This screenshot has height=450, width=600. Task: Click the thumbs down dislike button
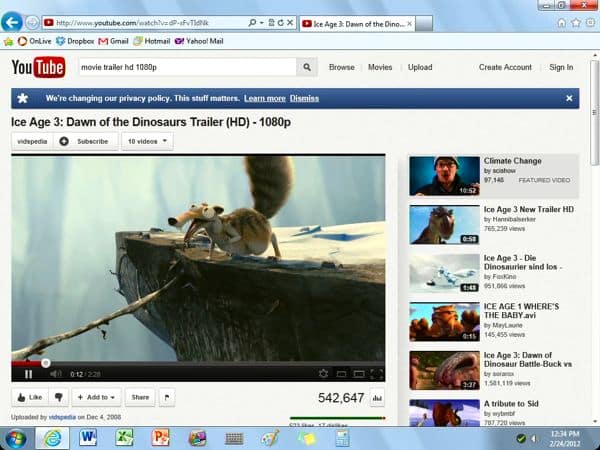(x=59, y=398)
